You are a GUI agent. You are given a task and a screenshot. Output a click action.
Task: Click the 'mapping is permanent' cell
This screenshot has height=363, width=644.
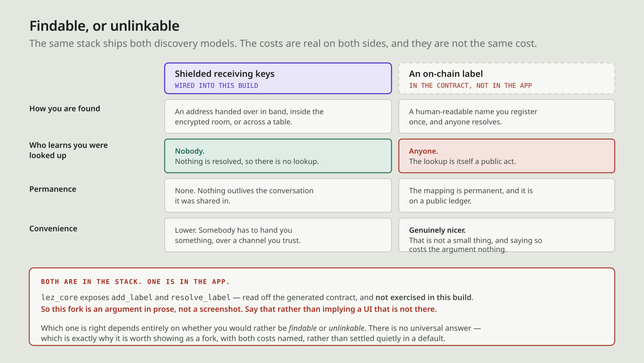[x=506, y=195]
